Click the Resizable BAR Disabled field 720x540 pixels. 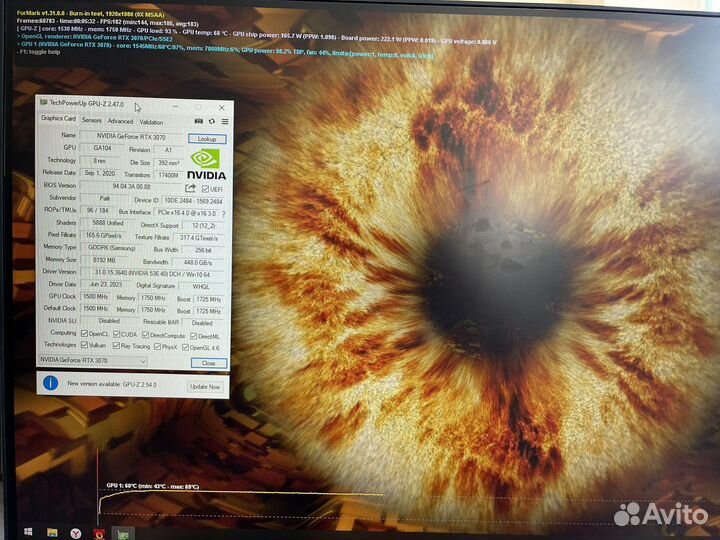(x=203, y=323)
